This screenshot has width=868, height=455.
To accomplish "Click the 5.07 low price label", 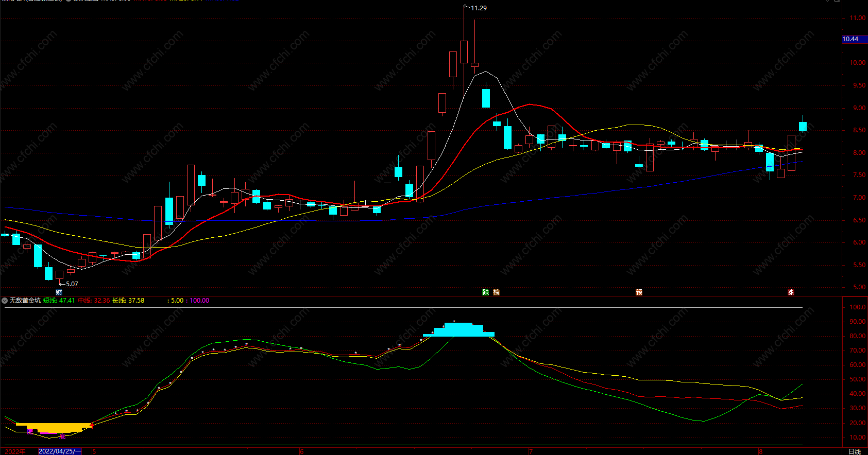I will (x=72, y=284).
